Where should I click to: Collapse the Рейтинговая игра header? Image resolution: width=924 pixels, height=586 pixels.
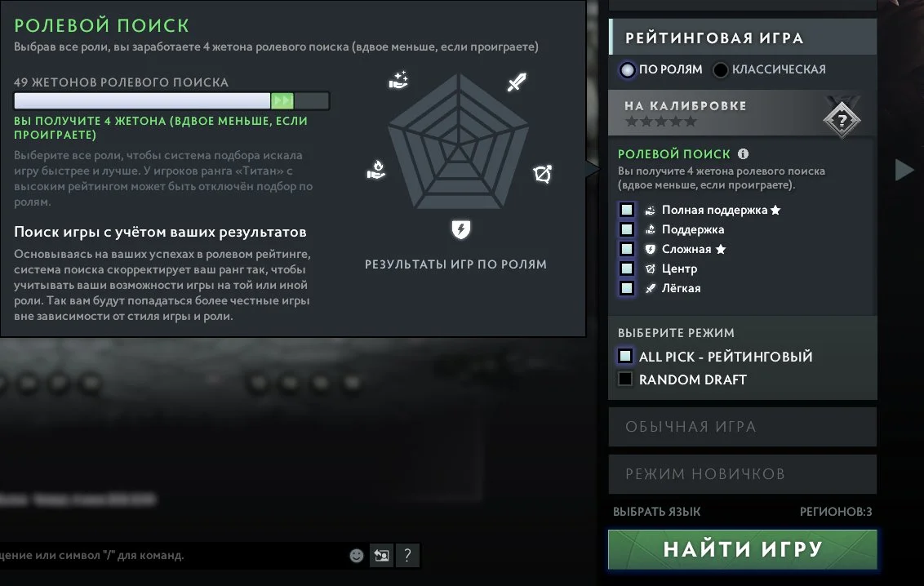(x=743, y=38)
